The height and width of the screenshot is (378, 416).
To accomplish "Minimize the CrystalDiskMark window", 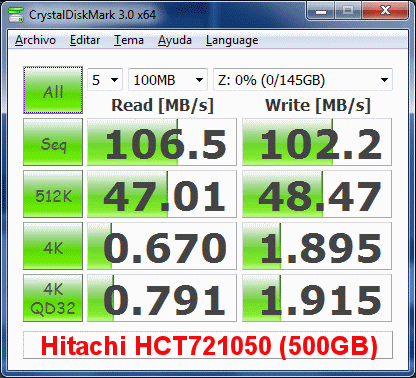I will 321,11.
